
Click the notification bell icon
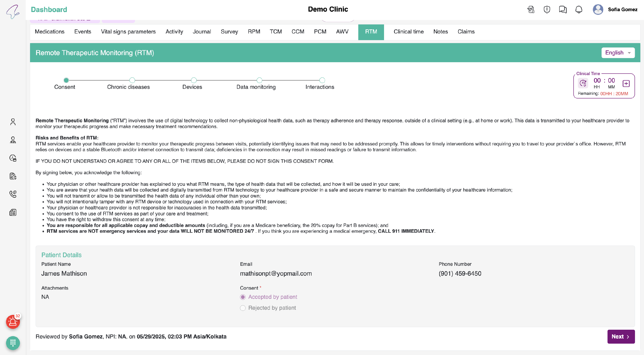(579, 9)
